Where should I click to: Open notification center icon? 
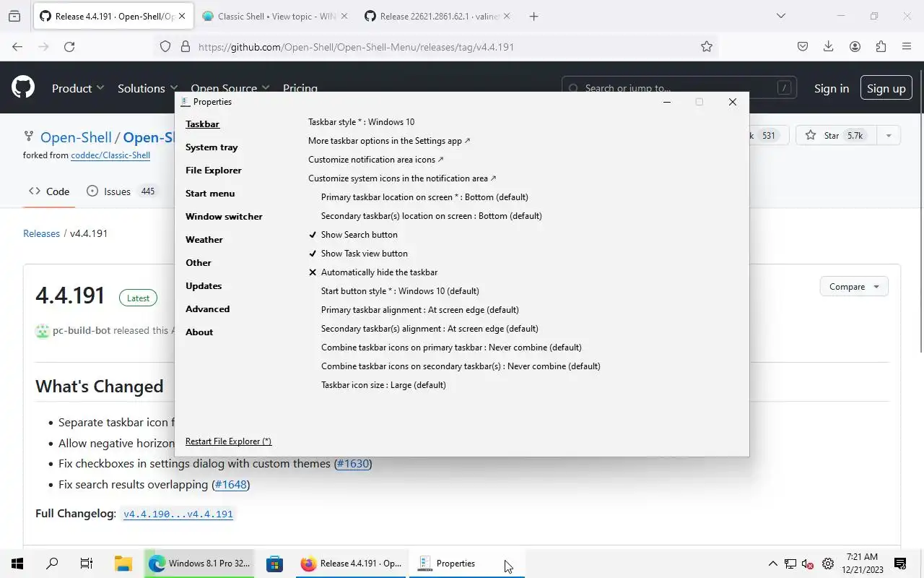click(x=900, y=564)
